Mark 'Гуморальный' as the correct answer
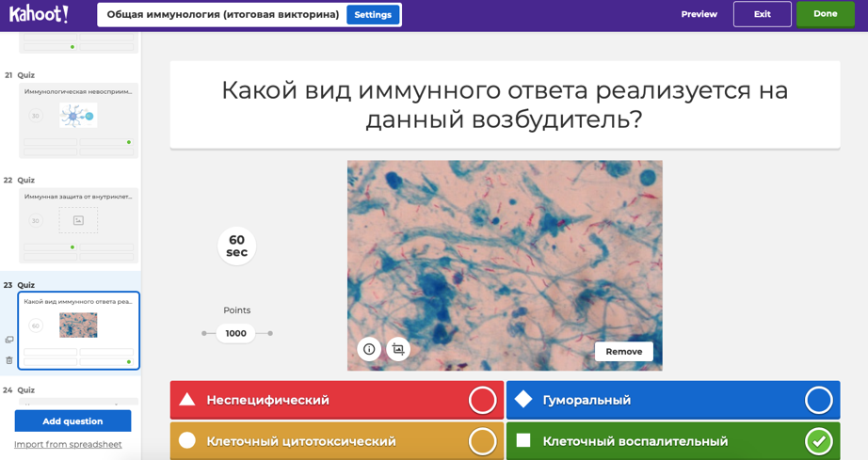 point(818,400)
